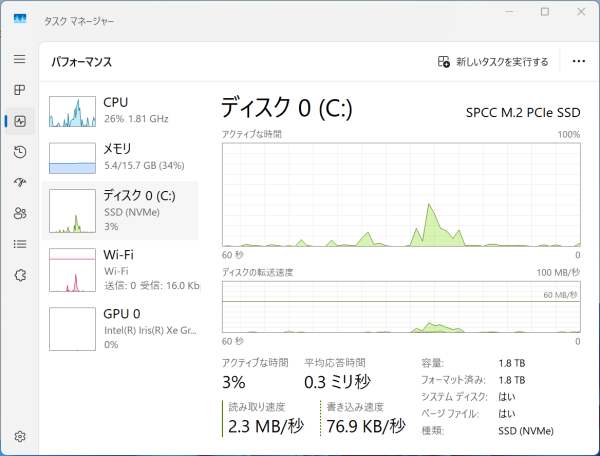
Task: Open the Services page puzzle icon
Action: pos(19,275)
